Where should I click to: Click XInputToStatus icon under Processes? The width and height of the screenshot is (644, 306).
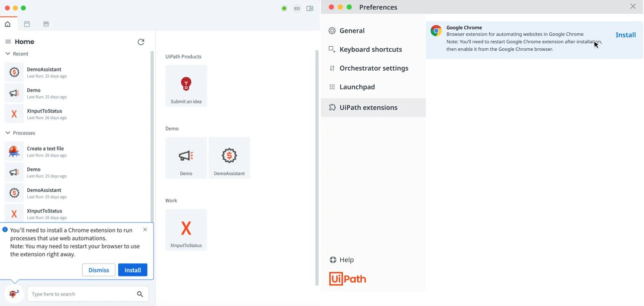tap(14, 214)
